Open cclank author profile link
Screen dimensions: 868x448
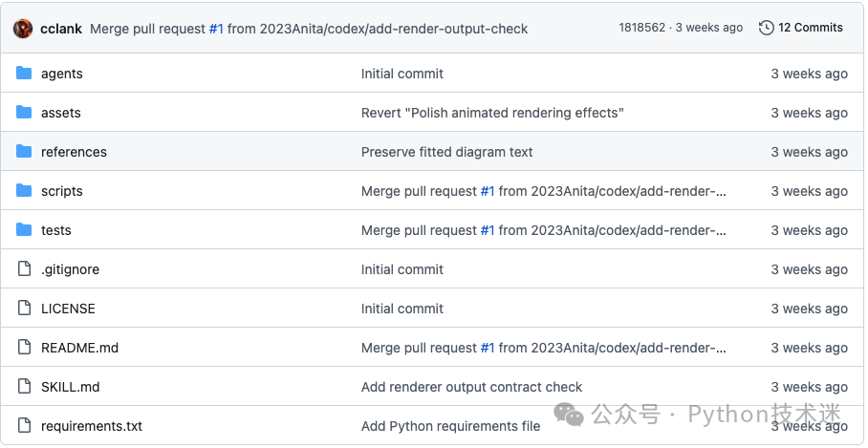pos(61,29)
